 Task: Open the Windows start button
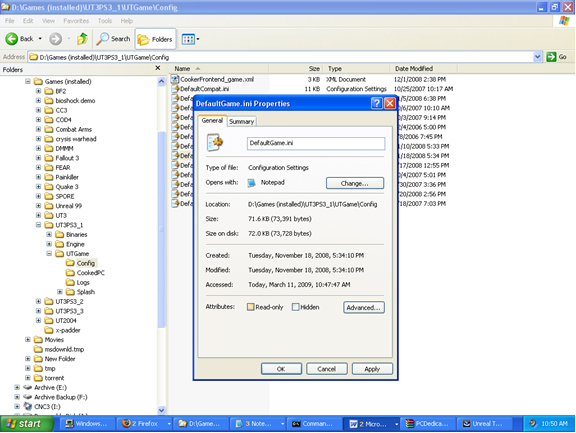point(27,423)
